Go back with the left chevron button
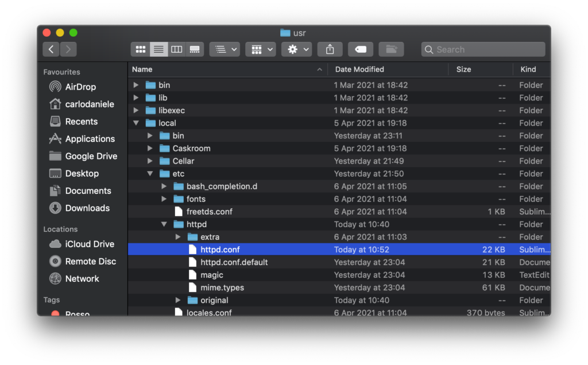588x365 pixels. click(x=51, y=49)
